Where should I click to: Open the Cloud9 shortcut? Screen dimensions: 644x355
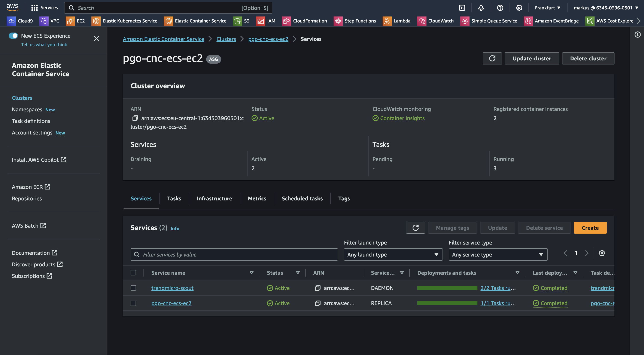click(x=20, y=21)
